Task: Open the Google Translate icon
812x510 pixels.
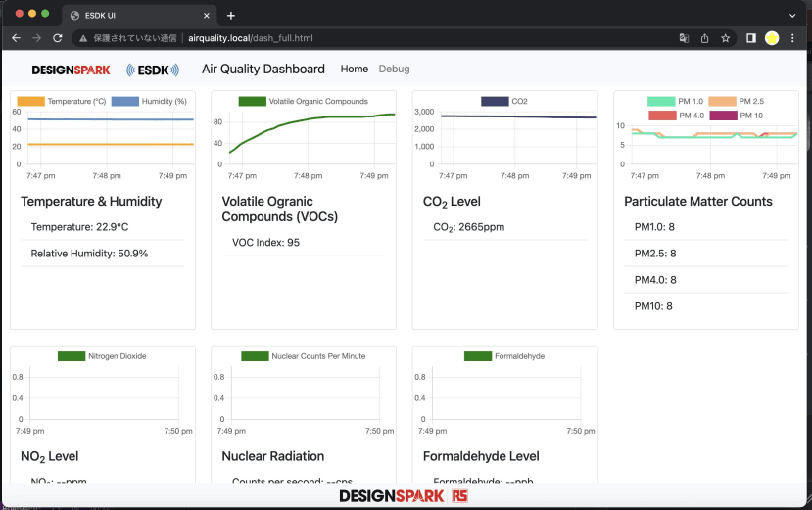Action: 684,38
